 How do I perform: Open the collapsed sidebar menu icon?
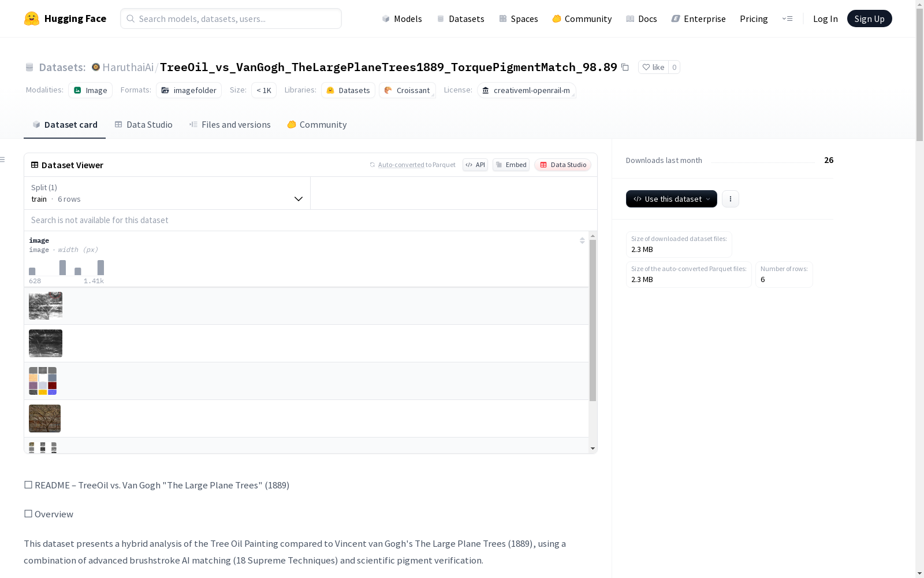(x=3, y=160)
